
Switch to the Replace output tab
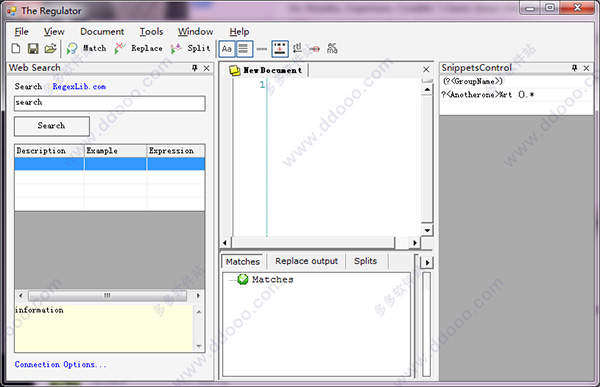click(x=307, y=261)
